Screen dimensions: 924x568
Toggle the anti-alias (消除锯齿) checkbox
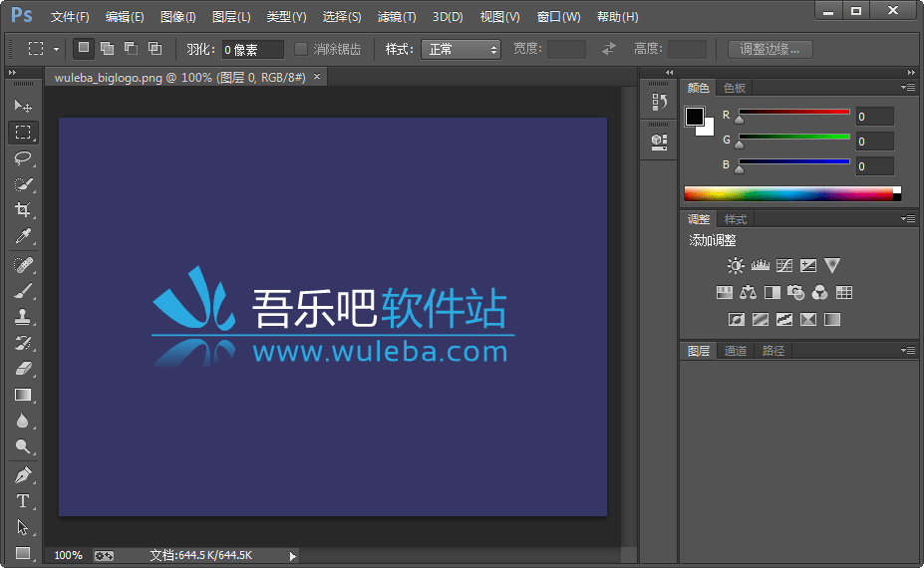(301, 49)
